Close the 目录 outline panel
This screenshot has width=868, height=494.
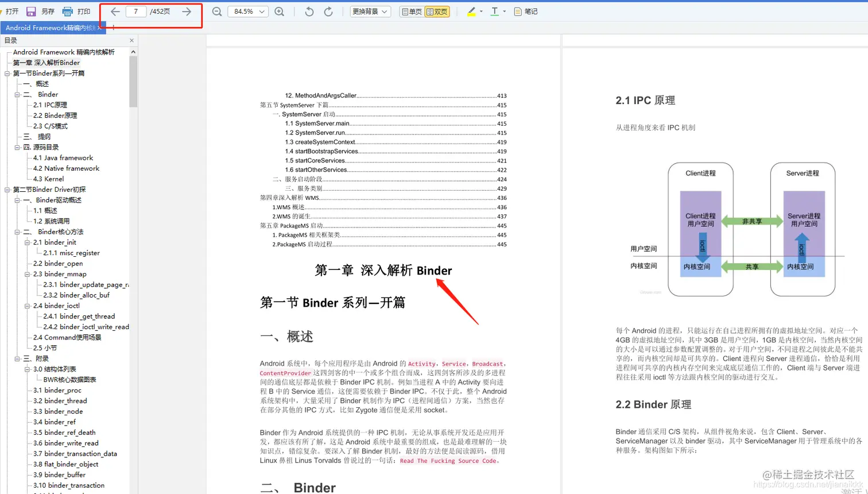point(131,40)
